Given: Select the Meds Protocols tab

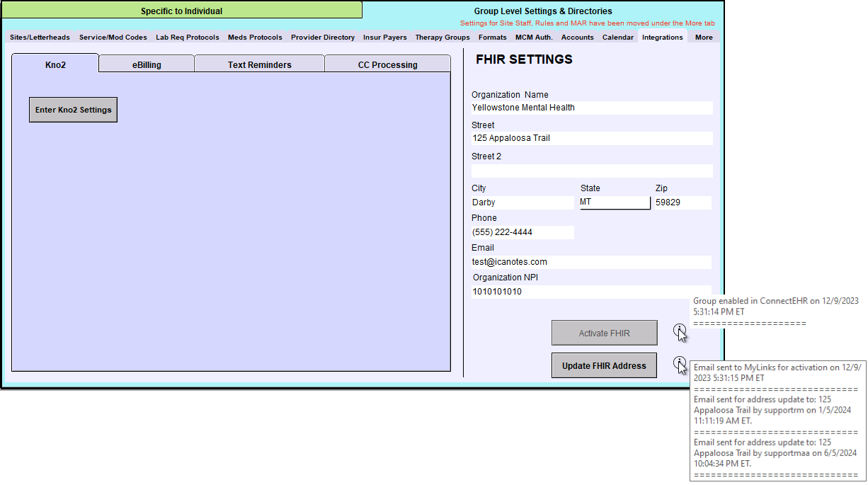Looking at the screenshot, I should tap(255, 37).
